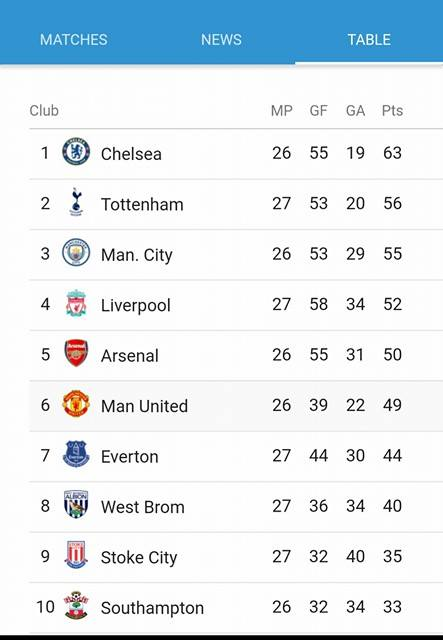Select the Southampton team name
The height and width of the screenshot is (640, 443).
pos(152,608)
